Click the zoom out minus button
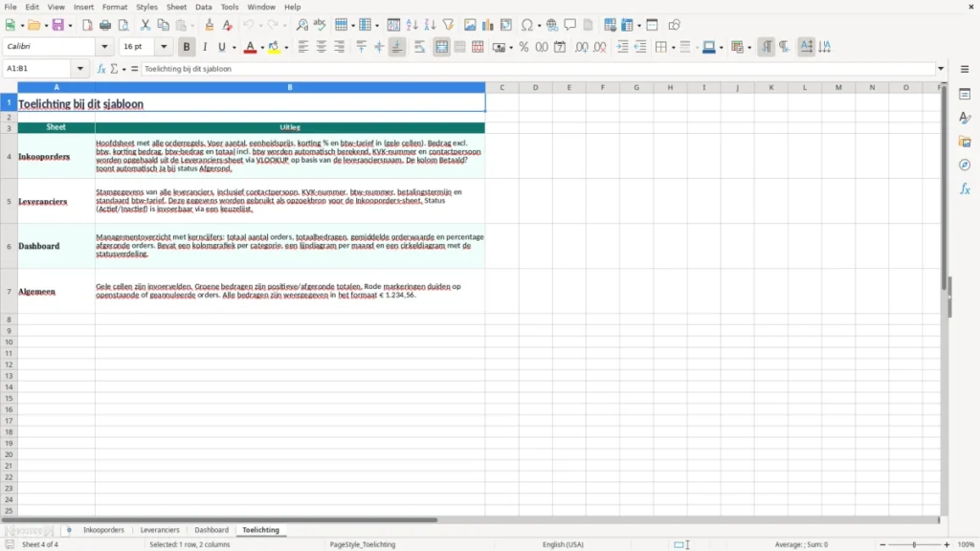 (882, 544)
